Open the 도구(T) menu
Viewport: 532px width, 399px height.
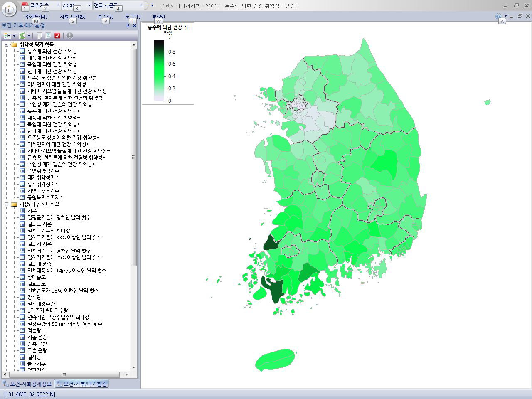coord(133,17)
